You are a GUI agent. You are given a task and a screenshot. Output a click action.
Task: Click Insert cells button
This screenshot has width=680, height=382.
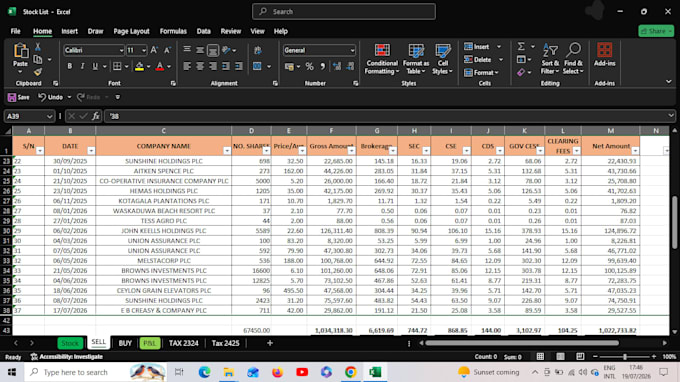(x=477, y=47)
